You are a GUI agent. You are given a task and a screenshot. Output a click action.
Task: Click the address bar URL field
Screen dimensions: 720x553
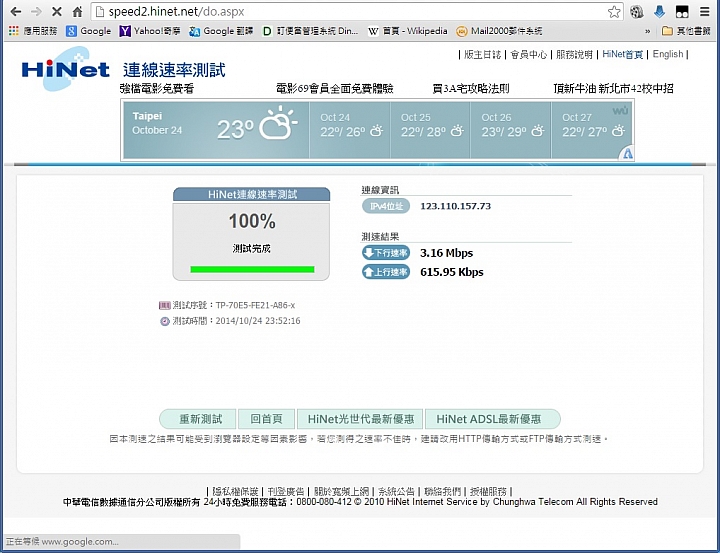coord(351,11)
